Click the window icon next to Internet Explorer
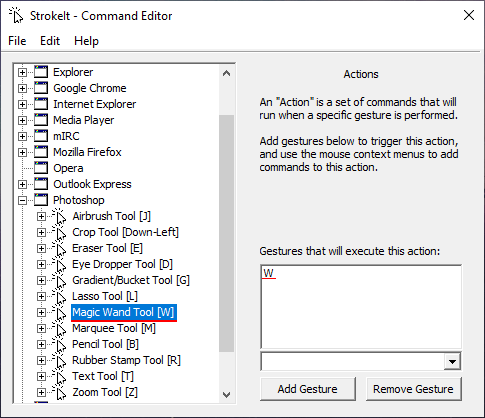This screenshot has height=418, width=485. pos(41,104)
